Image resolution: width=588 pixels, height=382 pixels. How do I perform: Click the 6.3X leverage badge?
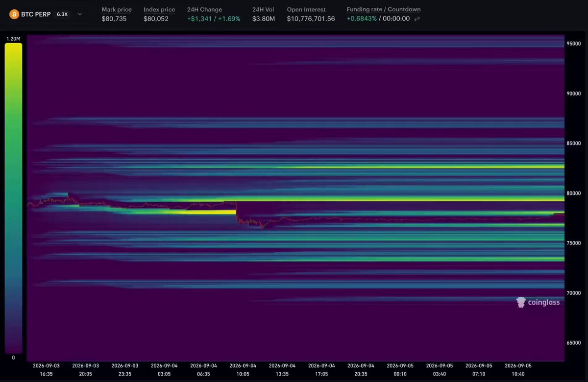pos(62,14)
